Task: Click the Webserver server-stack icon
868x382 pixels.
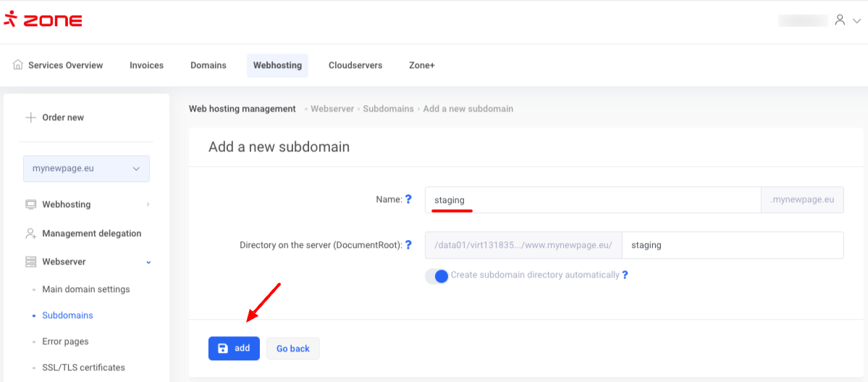Action: point(30,262)
